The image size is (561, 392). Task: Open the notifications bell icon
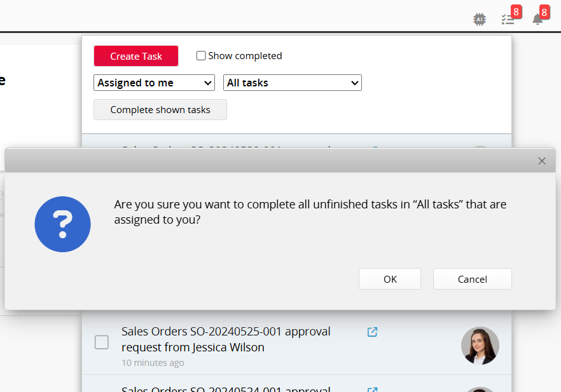click(537, 20)
